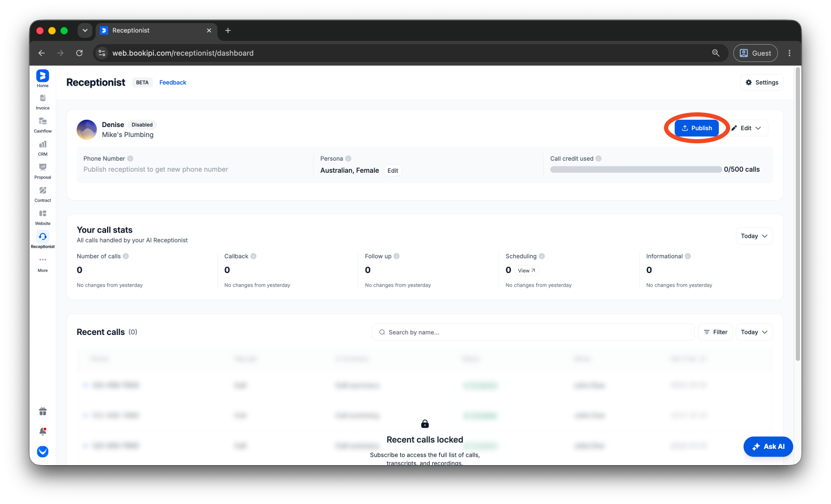View scheduling details

(x=526, y=271)
